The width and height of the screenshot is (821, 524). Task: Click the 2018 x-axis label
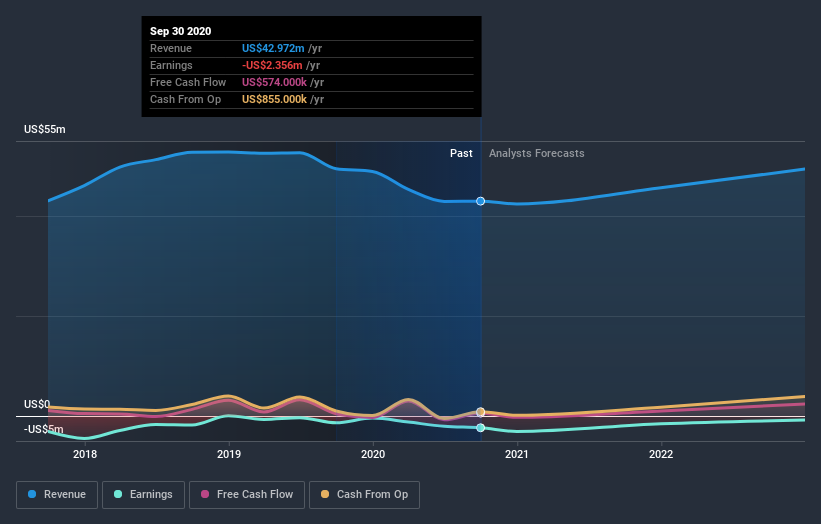tap(85, 454)
